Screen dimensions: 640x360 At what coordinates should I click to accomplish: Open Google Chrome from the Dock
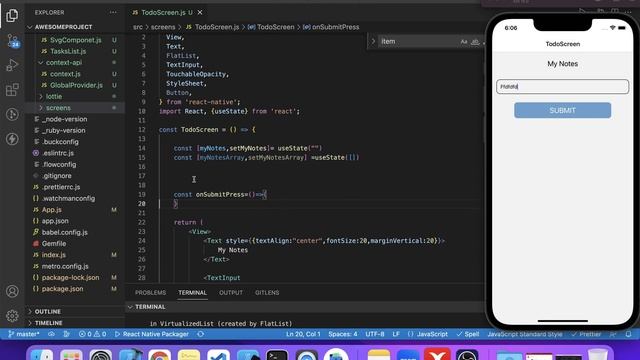[159, 356]
